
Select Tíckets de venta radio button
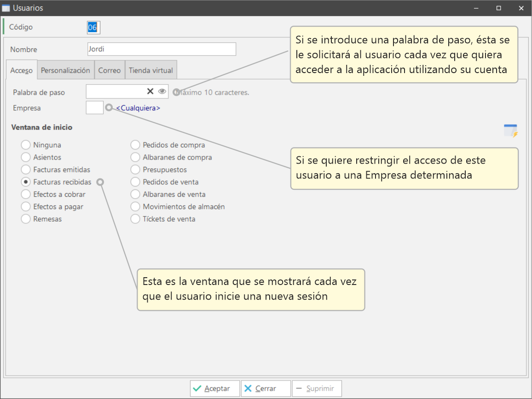(135, 219)
